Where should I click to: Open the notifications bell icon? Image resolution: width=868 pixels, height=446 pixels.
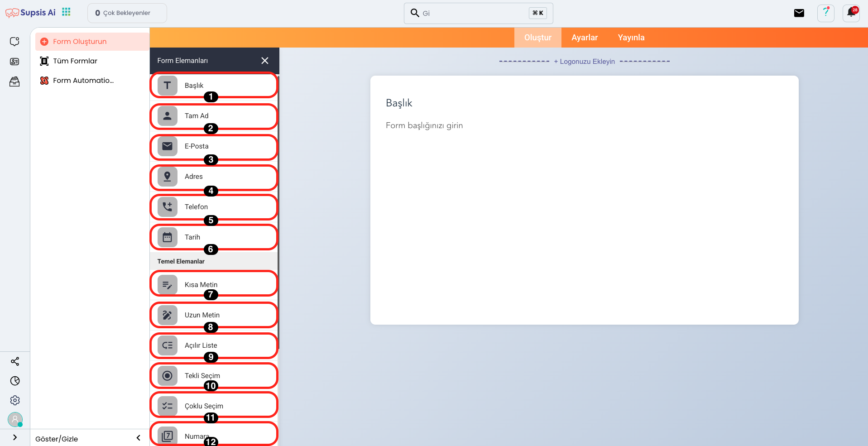851,13
